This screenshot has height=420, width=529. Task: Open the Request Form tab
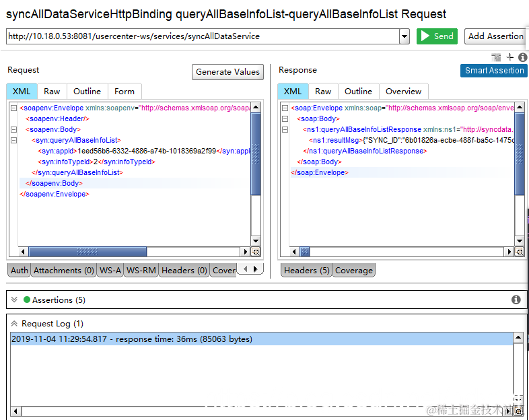point(125,92)
